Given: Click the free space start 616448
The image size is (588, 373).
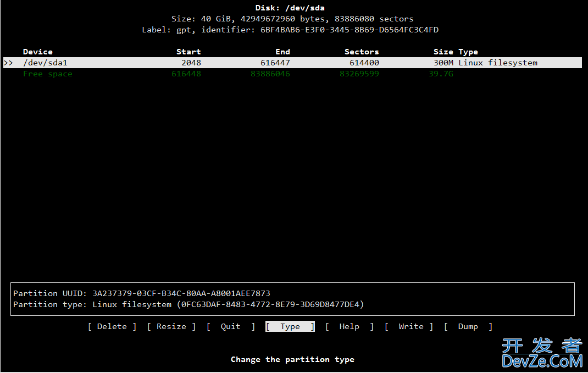Looking at the screenshot, I should 186,74.
